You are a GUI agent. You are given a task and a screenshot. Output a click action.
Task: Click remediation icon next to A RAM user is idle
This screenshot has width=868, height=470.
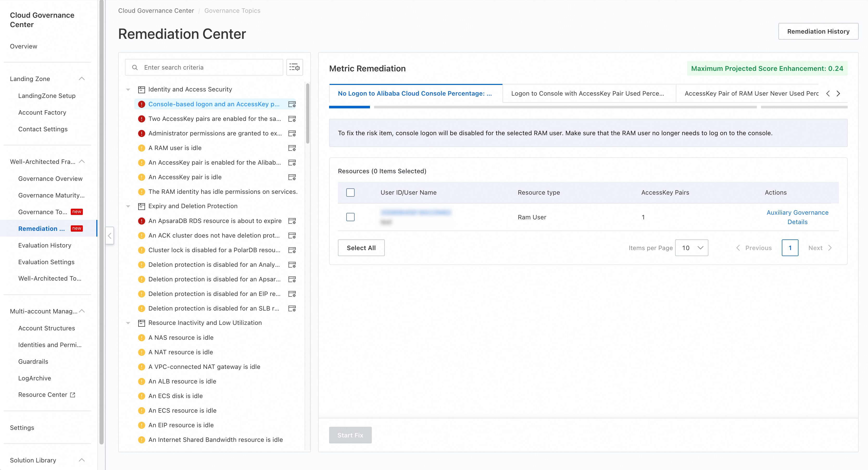(292, 148)
